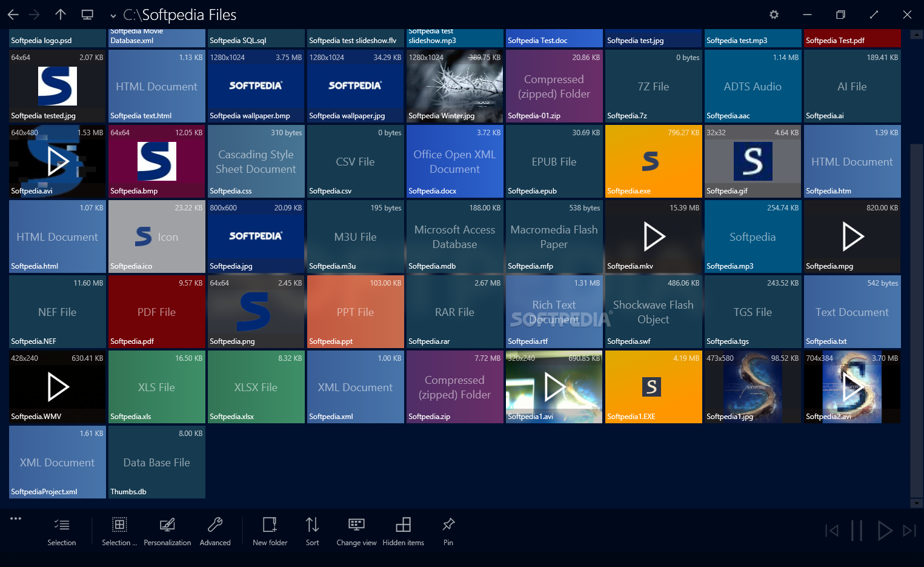The height and width of the screenshot is (567, 924).
Task: Select the Softpedia.mpg video tile
Action: [853, 237]
